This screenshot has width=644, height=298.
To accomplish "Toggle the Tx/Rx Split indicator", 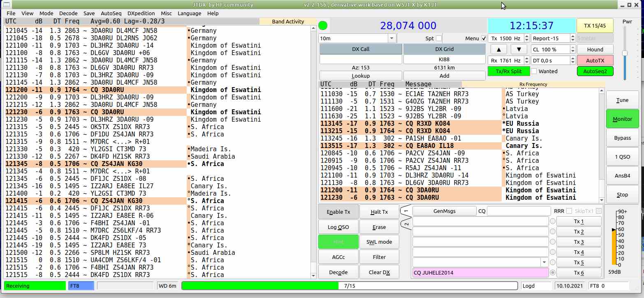I will (508, 71).
